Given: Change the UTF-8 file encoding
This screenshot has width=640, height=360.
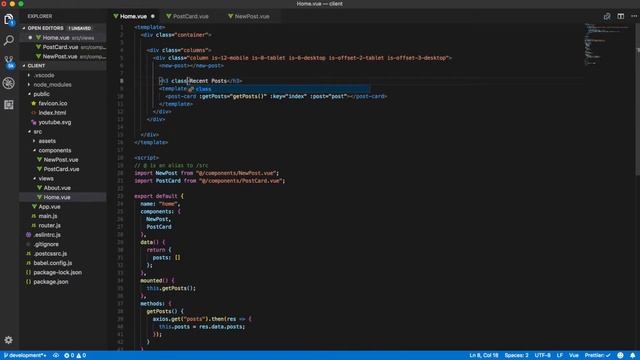Looking at the screenshot, I should (542, 356).
